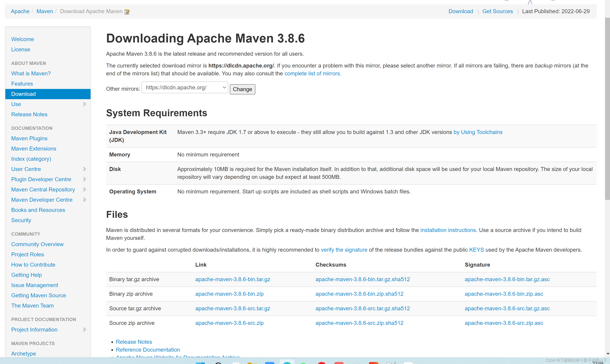Open the Maven Plugins sidebar item

click(29, 138)
